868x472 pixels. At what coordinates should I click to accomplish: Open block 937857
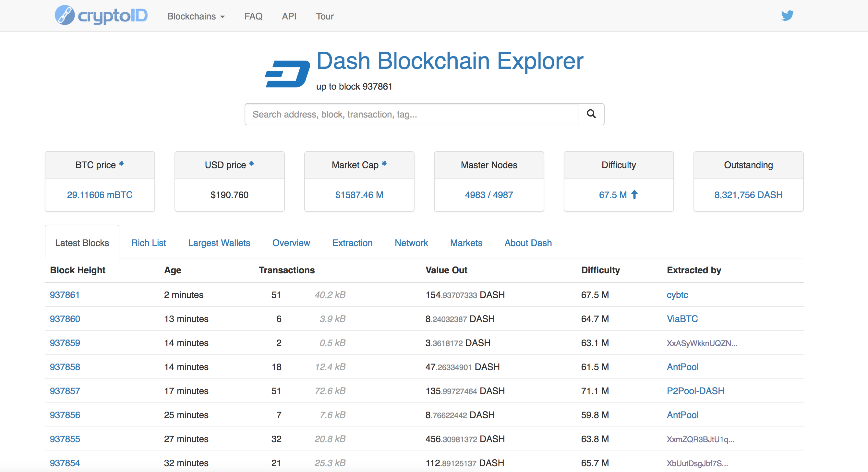coord(65,391)
